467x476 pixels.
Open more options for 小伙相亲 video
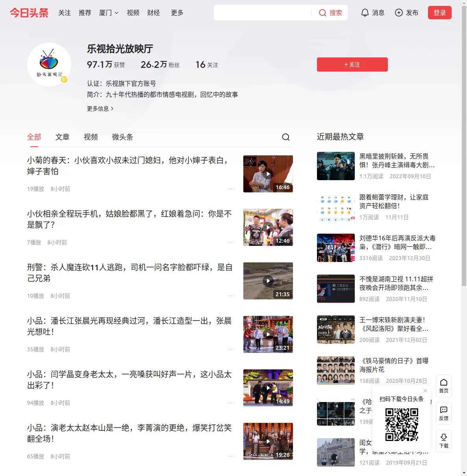[231, 242]
